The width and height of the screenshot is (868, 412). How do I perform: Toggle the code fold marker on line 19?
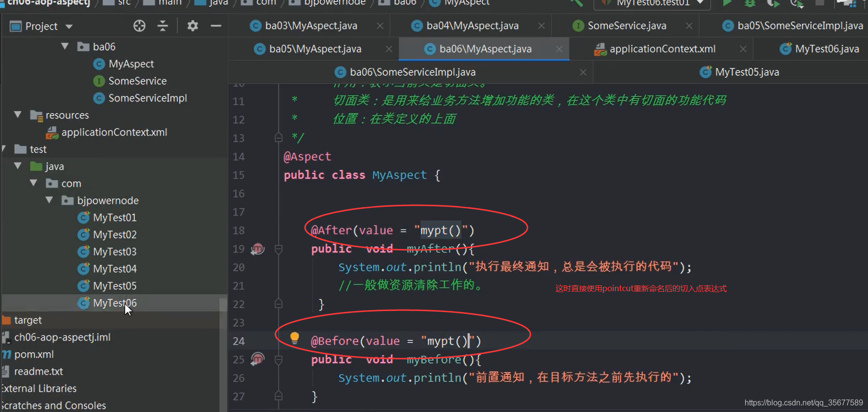point(278,249)
